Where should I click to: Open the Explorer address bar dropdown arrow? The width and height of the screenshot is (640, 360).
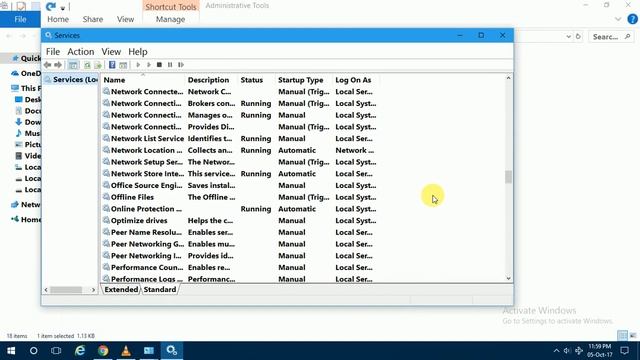pos(568,37)
